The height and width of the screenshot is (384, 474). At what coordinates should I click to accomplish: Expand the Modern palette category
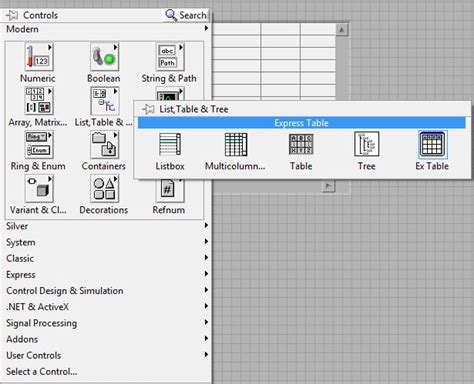point(107,29)
